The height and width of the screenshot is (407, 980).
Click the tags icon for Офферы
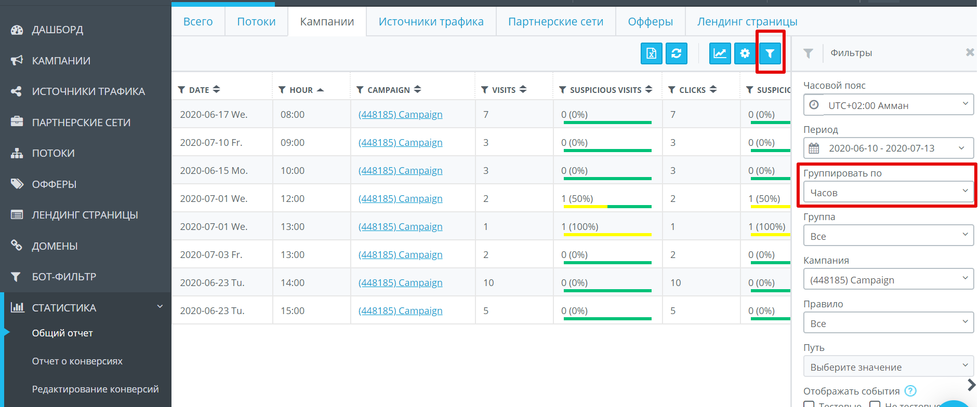click(17, 184)
